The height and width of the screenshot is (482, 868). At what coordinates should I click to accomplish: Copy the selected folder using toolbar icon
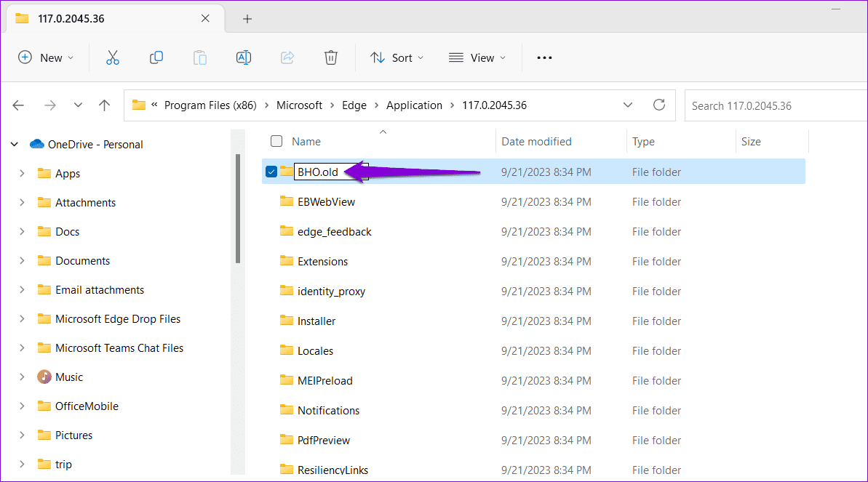(x=156, y=57)
